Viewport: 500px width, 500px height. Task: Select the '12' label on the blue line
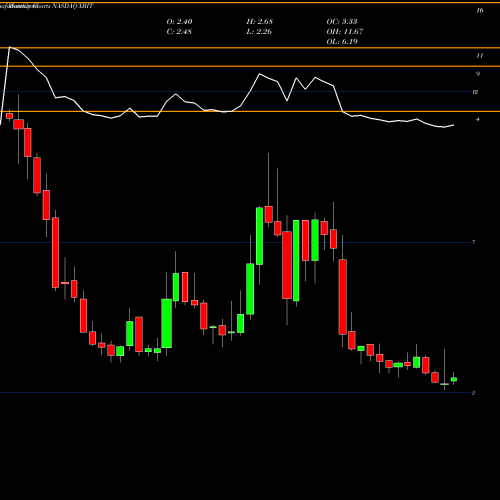tap(475, 92)
